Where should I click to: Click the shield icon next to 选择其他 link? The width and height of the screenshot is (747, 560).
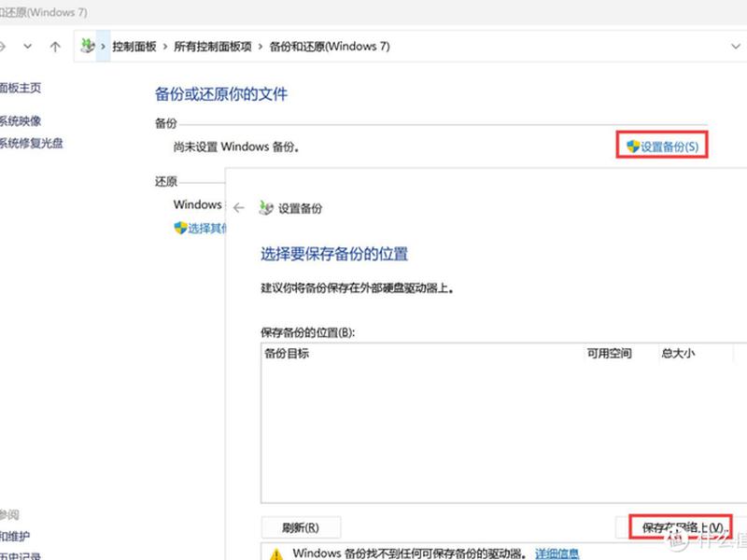[x=180, y=228]
